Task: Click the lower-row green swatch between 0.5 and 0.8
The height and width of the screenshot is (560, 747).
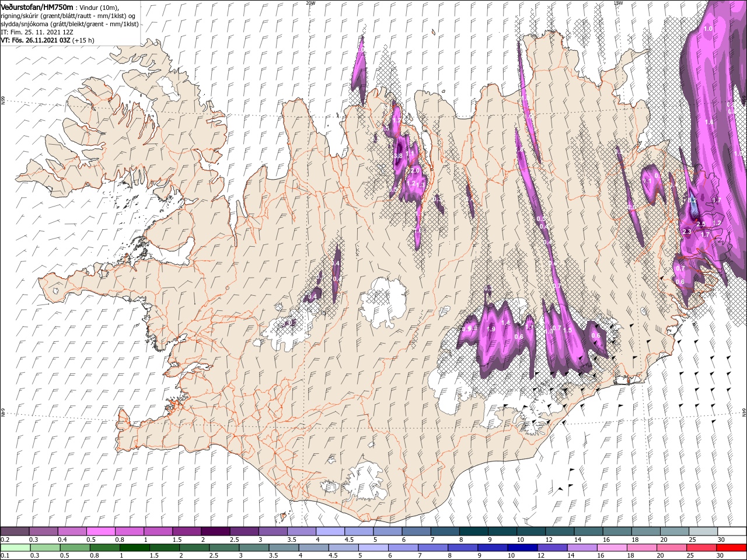Action: (x=75, y=548)
